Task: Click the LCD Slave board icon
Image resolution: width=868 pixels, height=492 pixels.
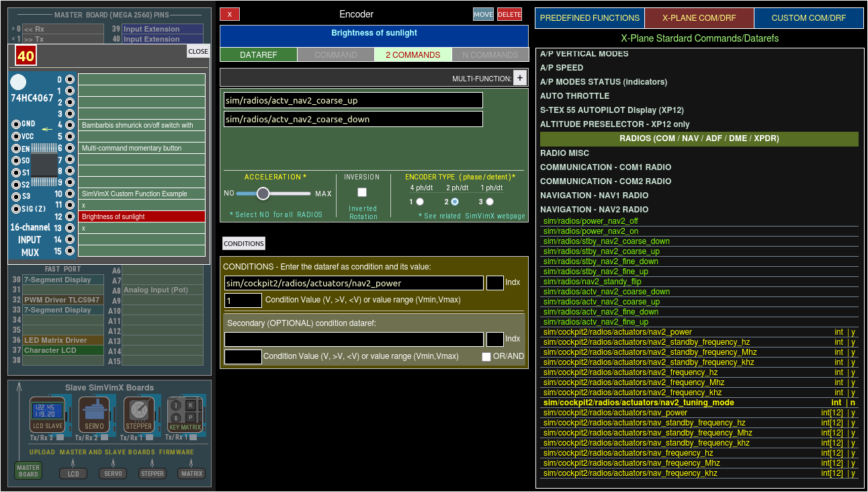Action: click(x=47, y=414)
